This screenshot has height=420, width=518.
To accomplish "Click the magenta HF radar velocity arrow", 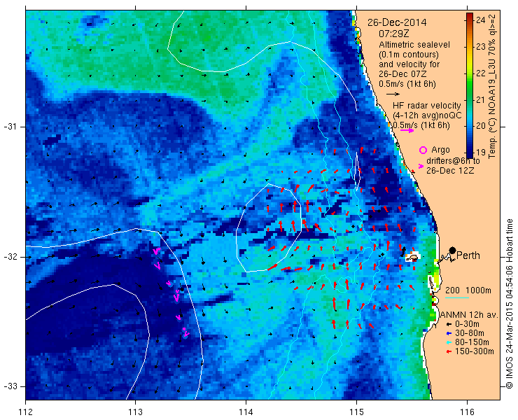I will 407,130.
